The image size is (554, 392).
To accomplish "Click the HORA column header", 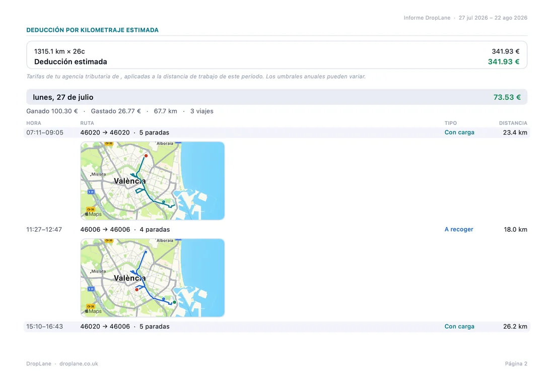I will click(x=34, y=123).
